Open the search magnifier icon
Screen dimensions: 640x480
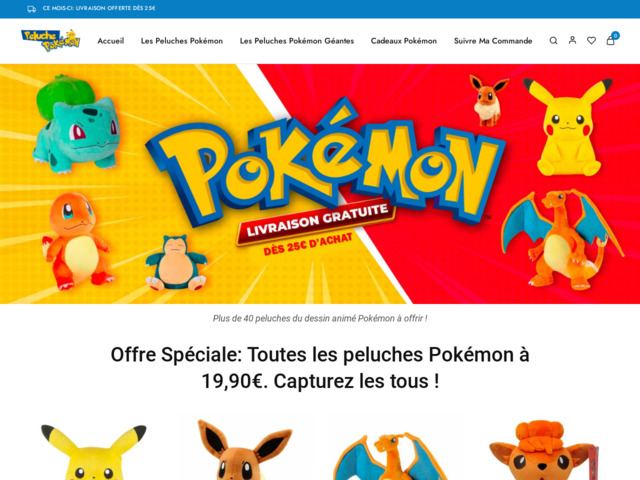click(x=553, y=40)
